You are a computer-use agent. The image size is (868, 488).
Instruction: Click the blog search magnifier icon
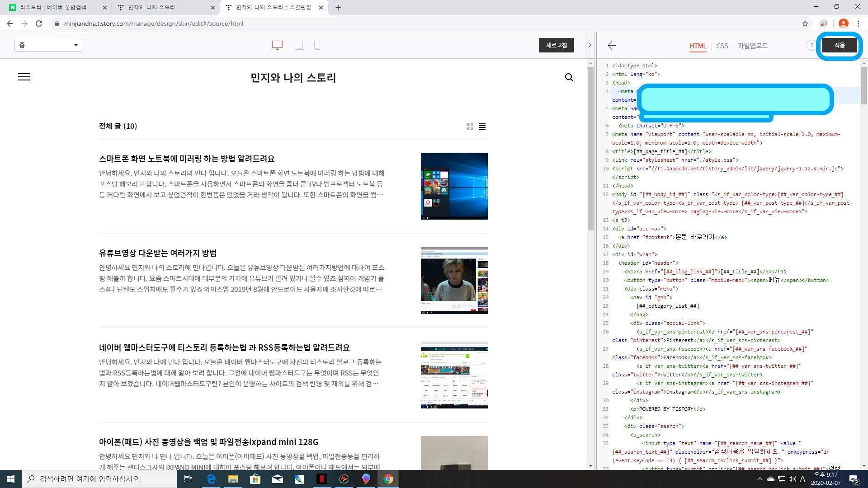coord(569,77)
